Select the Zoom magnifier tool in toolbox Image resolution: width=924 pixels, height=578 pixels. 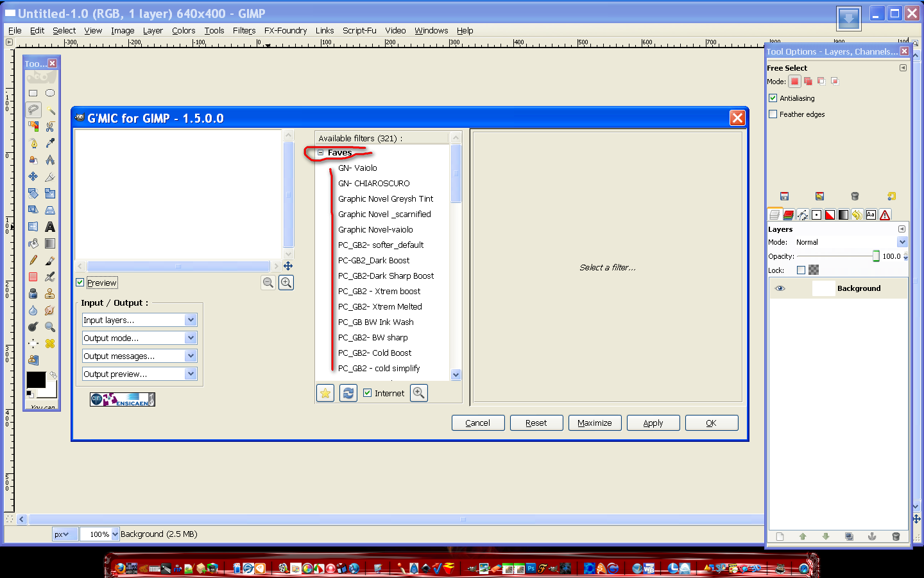[x=50, y=327]
